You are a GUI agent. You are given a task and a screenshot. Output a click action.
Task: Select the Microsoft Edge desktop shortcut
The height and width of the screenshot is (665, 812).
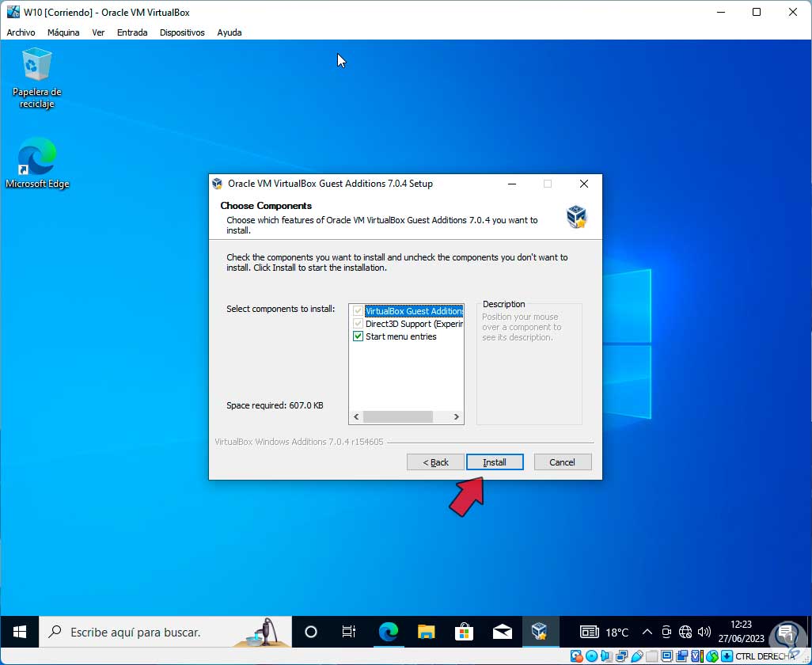[36, 163]
